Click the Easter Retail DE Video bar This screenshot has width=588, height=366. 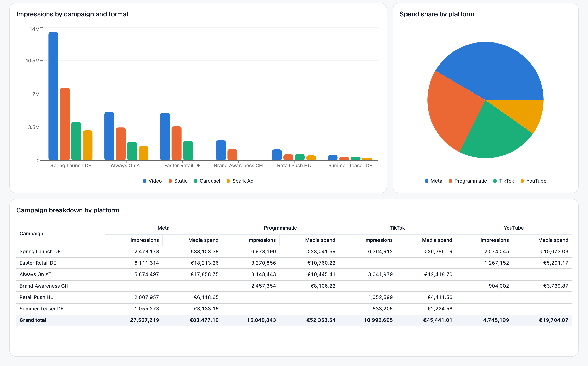point(165,136)
